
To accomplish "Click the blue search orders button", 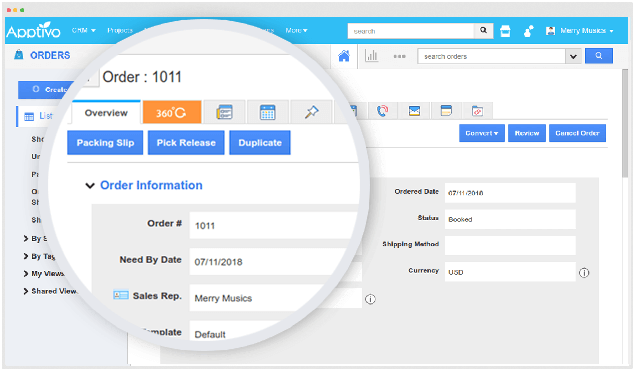I will point(599,56).
